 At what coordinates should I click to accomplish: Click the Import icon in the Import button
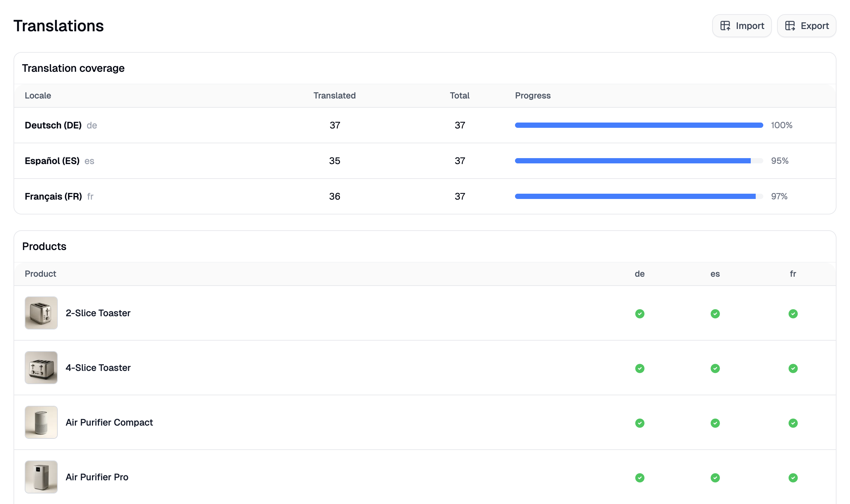(726, 25)
